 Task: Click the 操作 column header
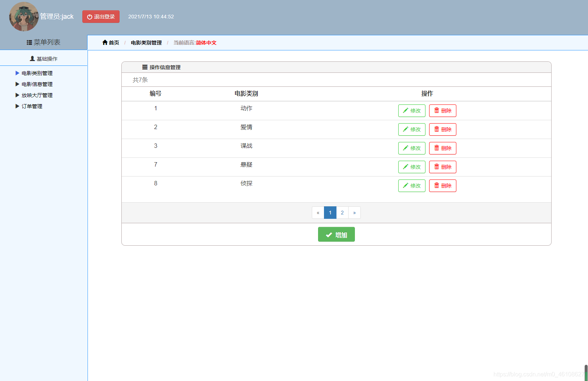pos(427,93)
